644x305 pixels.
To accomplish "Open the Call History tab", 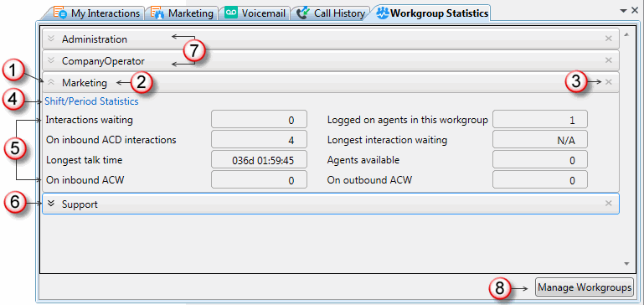I will click(330, 13).
